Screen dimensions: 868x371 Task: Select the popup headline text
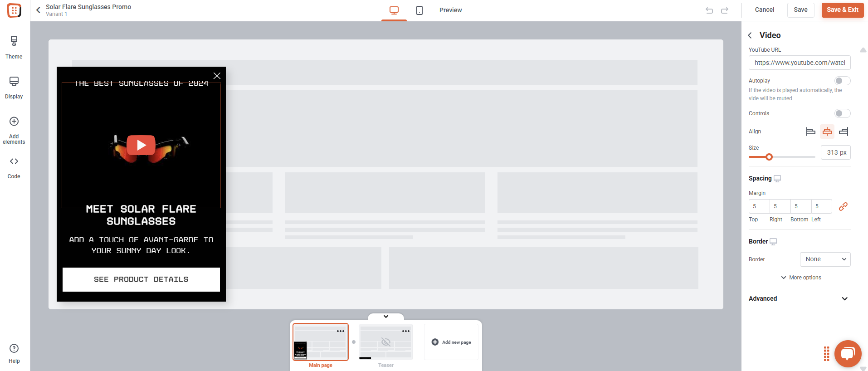click(x=141, y=215)
